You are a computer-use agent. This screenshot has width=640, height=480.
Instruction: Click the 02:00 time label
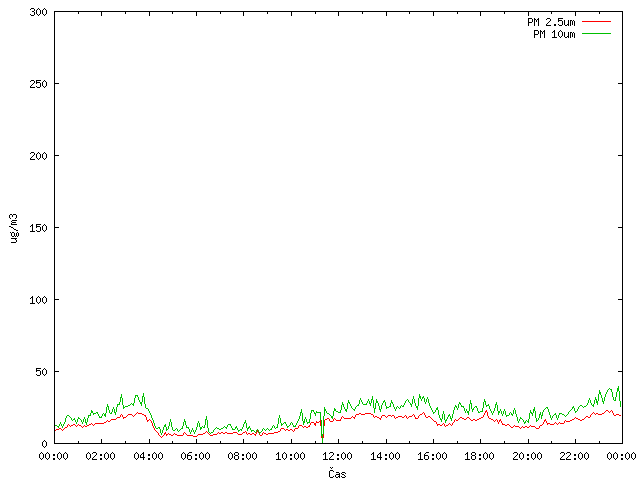[x=100, y=456]
